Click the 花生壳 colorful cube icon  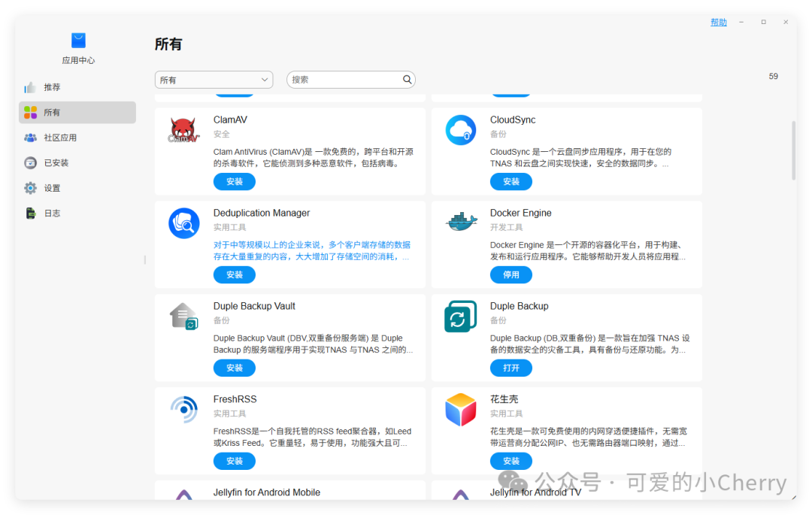coord(460,410)
